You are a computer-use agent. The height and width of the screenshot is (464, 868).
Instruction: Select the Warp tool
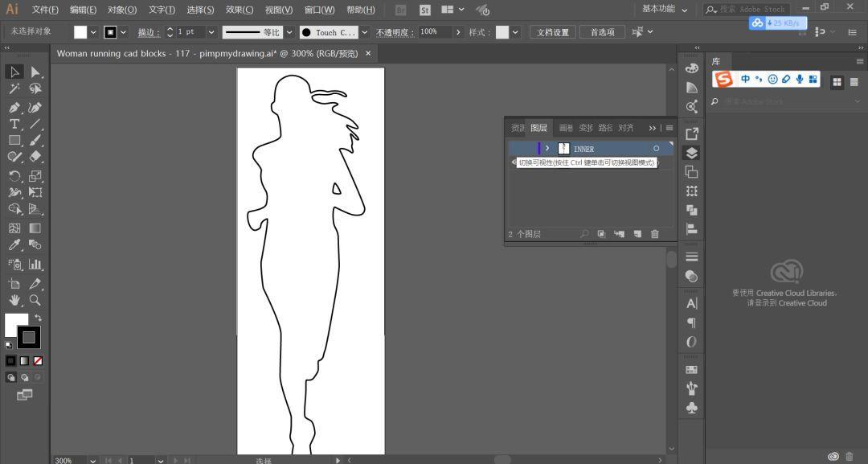15,193
